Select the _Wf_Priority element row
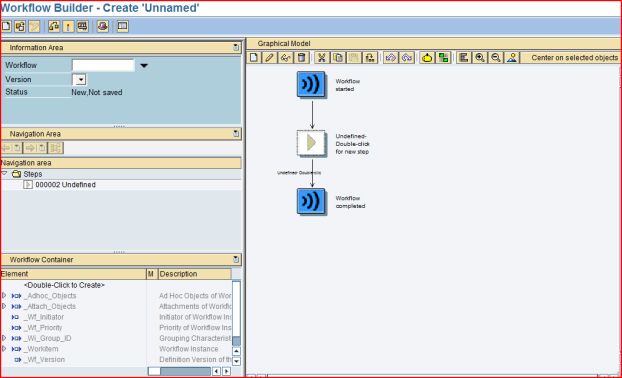Viewport: 622px width, 378px height. 43,328
